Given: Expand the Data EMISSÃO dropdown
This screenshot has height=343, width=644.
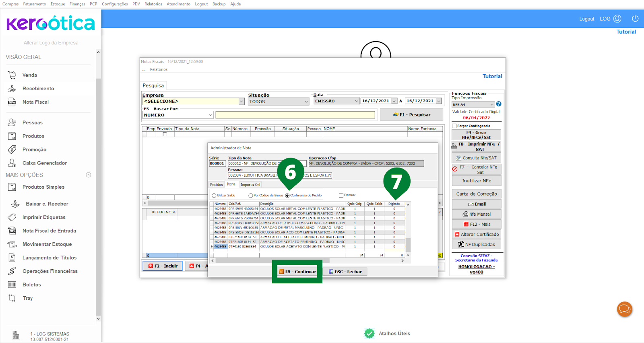Looking at the screenshot, I should (x=357, y=101).
